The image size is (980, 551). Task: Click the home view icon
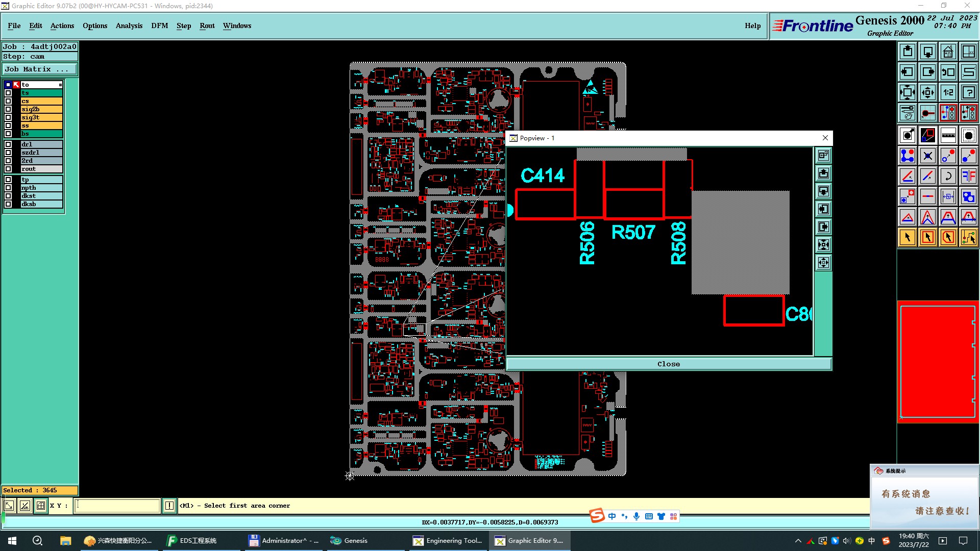[x=948, y=52]
